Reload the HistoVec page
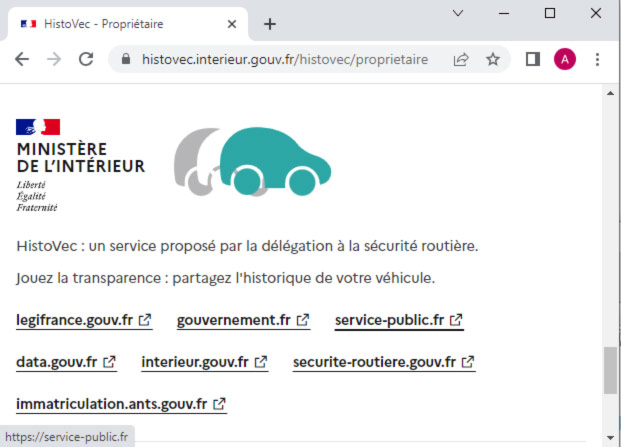The height and width of the screenshot is (447, 621). [x=86, y=59]
